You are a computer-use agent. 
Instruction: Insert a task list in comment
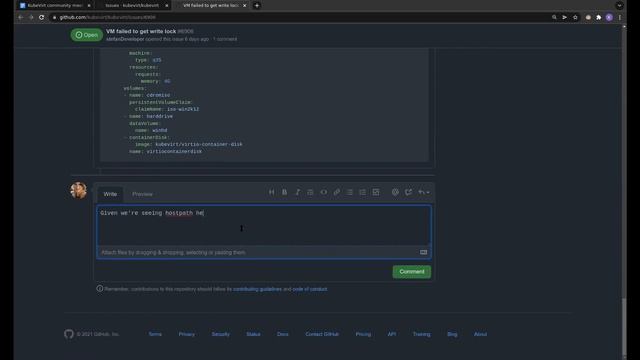[x=376, y=192]
